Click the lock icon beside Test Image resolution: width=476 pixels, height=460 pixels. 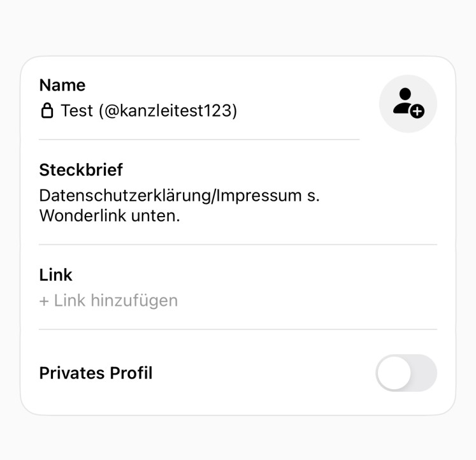coord(47,111)
